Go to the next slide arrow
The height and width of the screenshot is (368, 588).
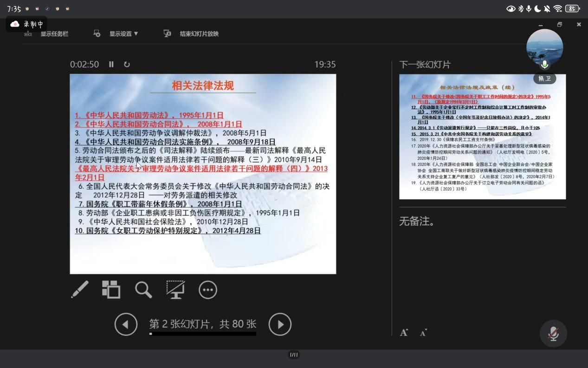[280, 324]
